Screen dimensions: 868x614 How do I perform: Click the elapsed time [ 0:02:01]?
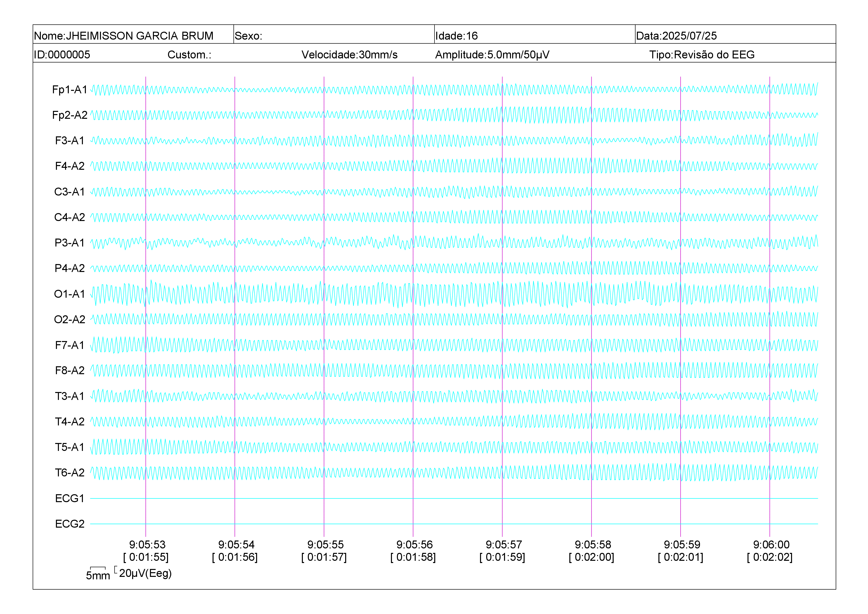click(680, 557)
